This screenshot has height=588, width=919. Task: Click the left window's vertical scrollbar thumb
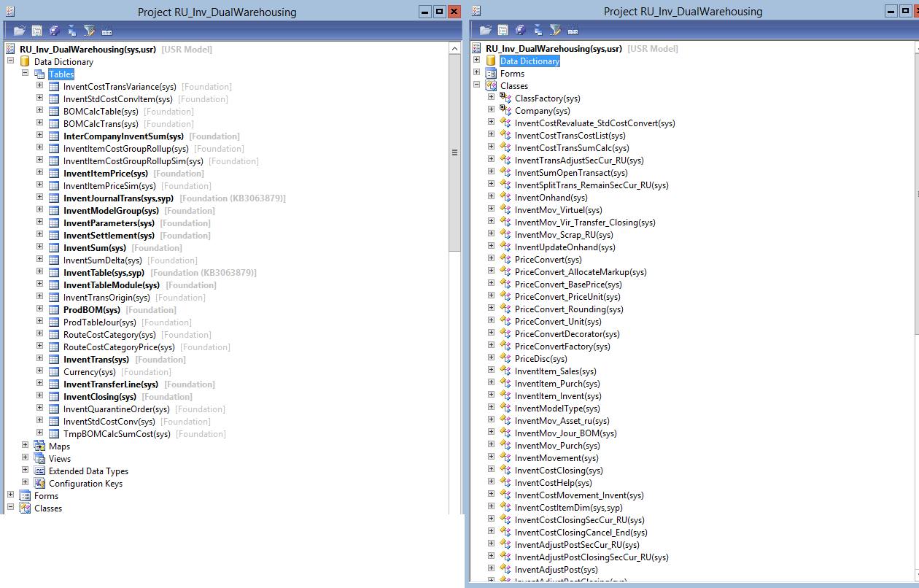454,153
